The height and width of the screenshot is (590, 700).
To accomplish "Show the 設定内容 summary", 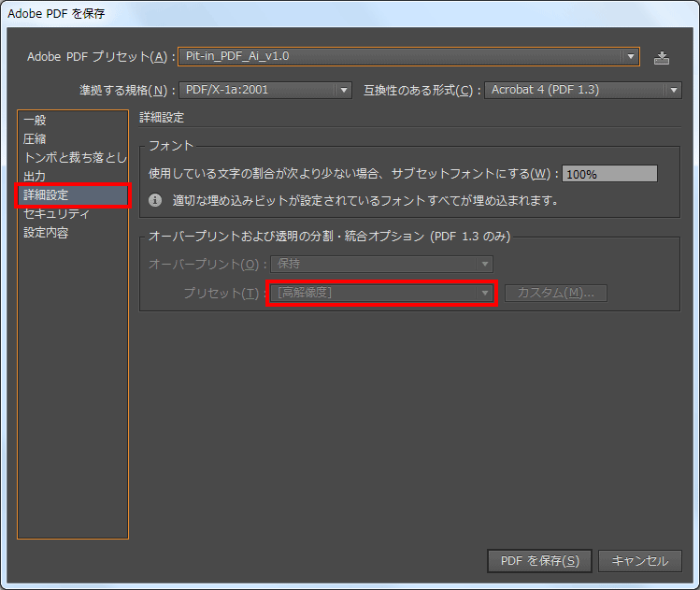I will click(46, 233).
